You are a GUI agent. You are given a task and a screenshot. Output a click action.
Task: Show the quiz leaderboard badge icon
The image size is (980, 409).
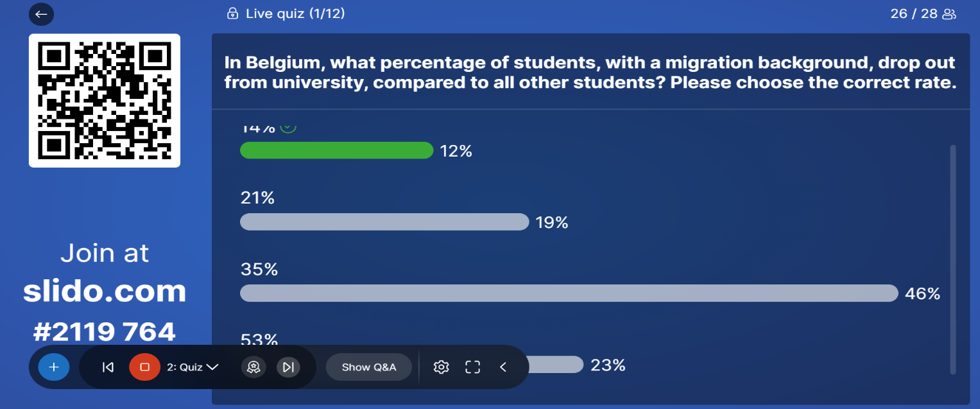click(x=254, y=367)
